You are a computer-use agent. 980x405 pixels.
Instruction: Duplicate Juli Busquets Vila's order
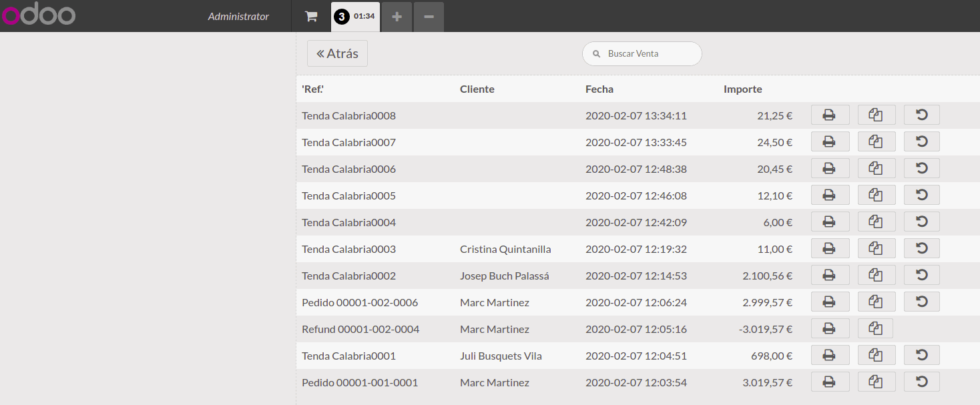876,355
